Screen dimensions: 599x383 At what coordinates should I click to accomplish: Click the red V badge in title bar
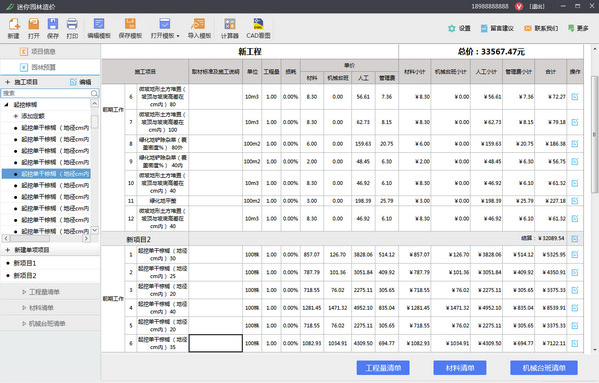[519, 6]
